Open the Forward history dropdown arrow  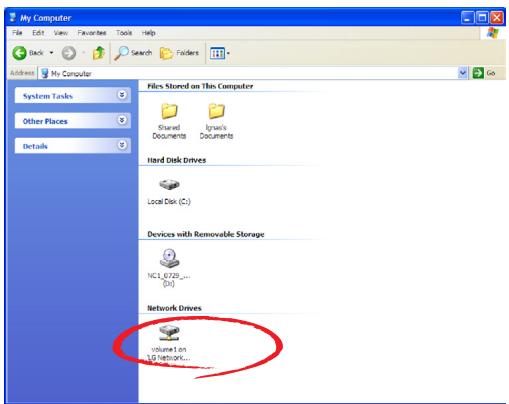point(83,53)
